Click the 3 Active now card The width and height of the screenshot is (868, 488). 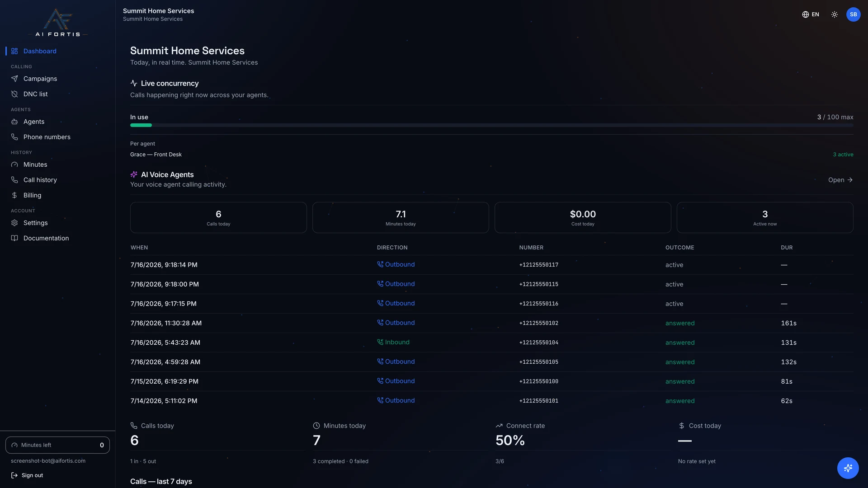coord(765,217)
